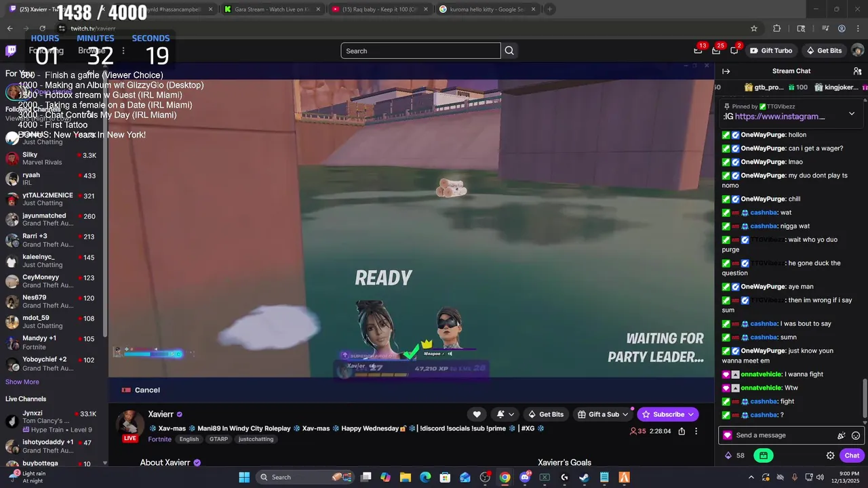This screenshot has height=488, width=868.
Task: Share the stream via share icon
Action: pos(682,431)
